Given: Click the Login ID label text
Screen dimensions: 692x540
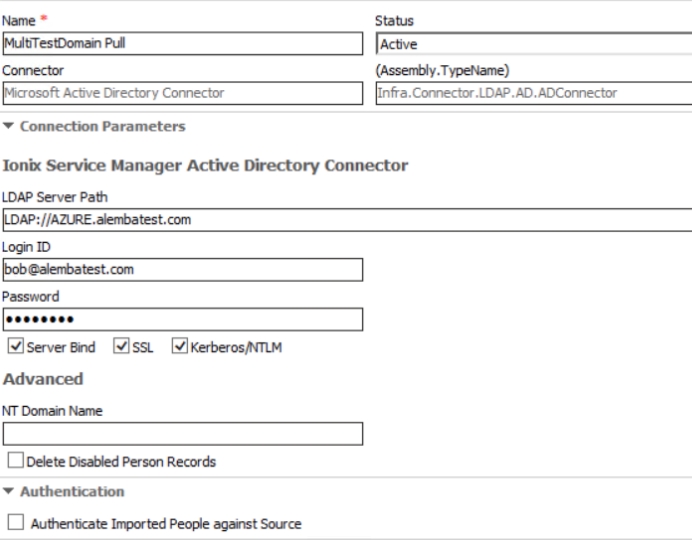Looking at the screenshot, I should click(25, 247).
